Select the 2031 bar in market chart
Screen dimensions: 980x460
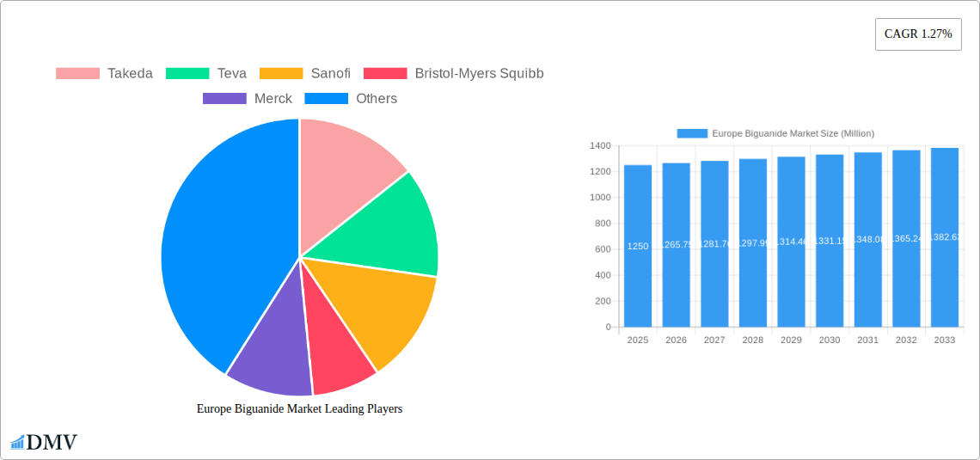click(868, 239)
